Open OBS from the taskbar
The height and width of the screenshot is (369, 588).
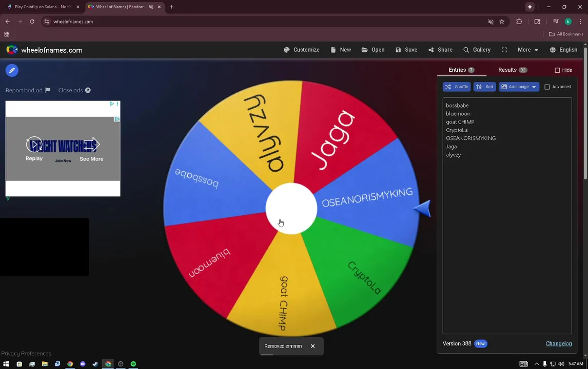(121, 364)
